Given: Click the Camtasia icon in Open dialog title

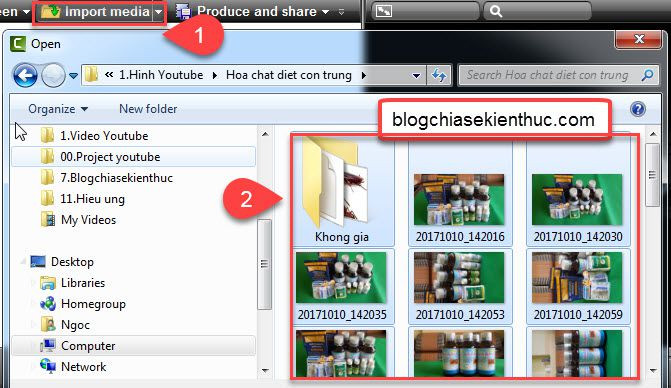Looking at the screenshot, I should click(x=18, y=44).
